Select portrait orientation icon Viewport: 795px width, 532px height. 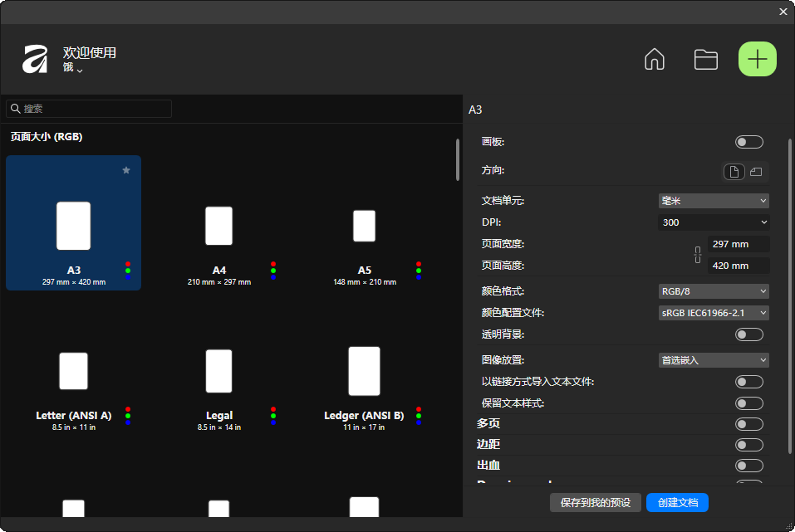click(x=734, y=172)
